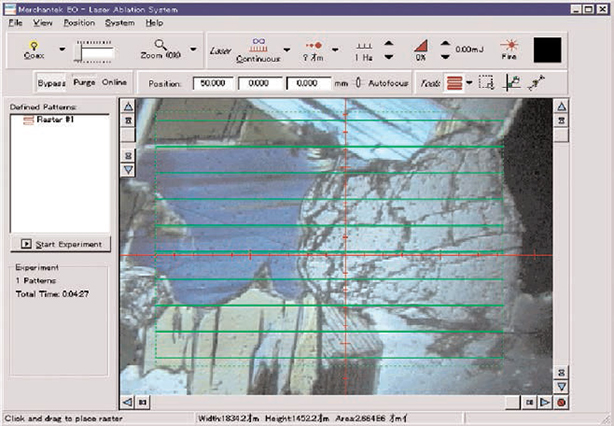Click the black color swatch in toolbar
Image resolution: width=614 pixels, height=426 pixels.
(x=547, y=49)
